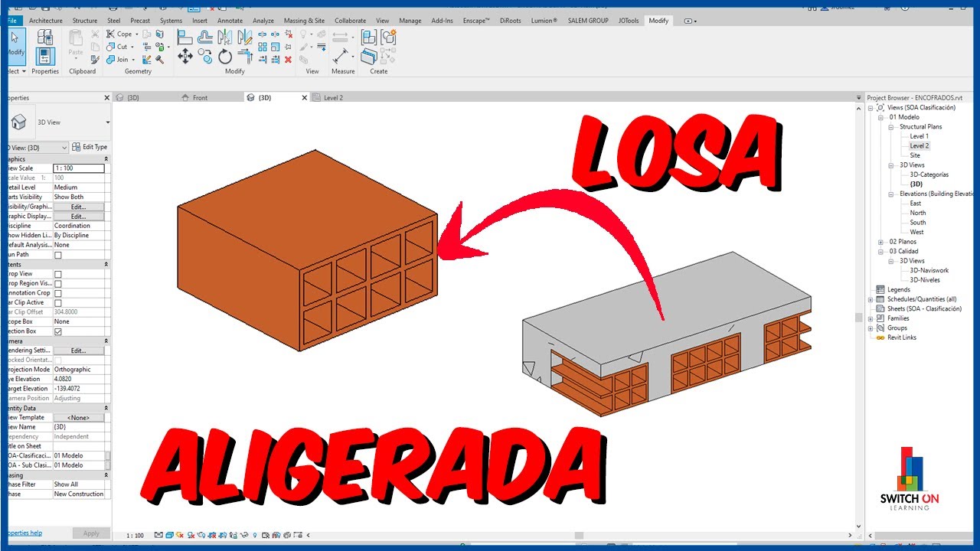Select the Array tool
The height and width of the screenshot is (551, 980).
tap(263, 47)
